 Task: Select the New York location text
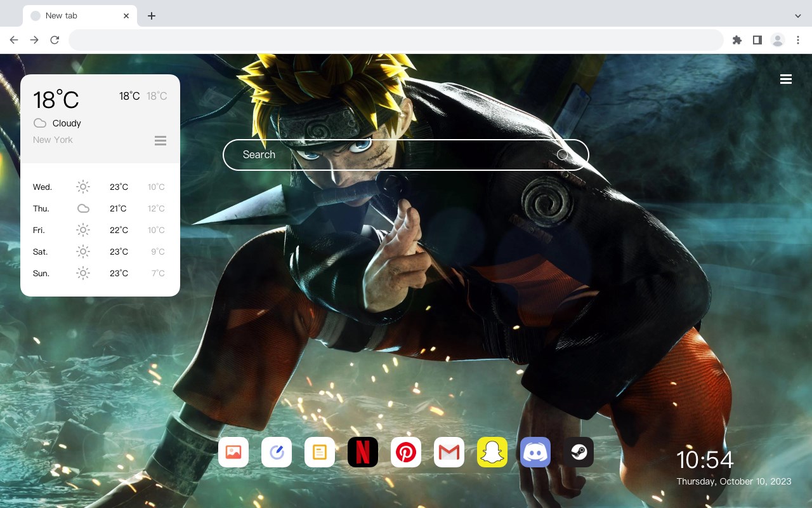coord(53,140)
